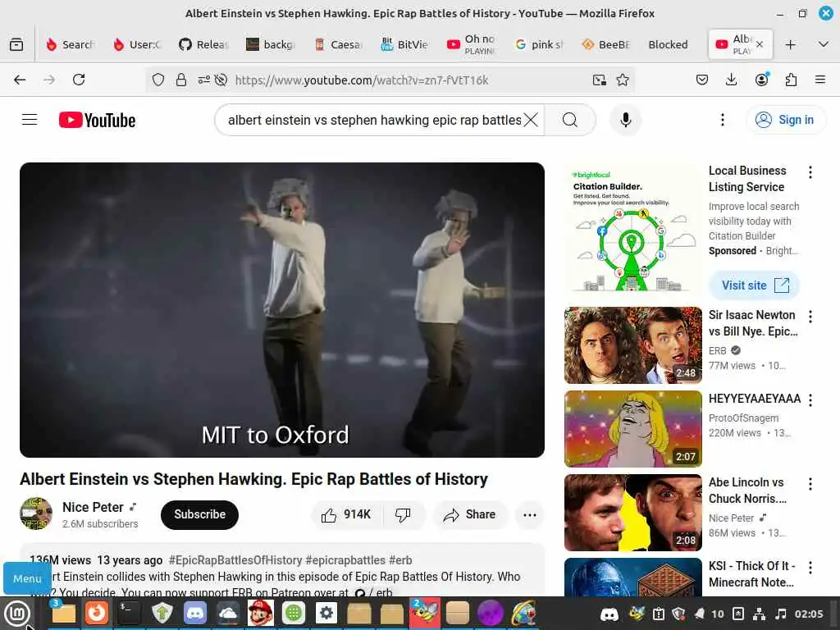Visit site for Citation Builder ad

755,285
